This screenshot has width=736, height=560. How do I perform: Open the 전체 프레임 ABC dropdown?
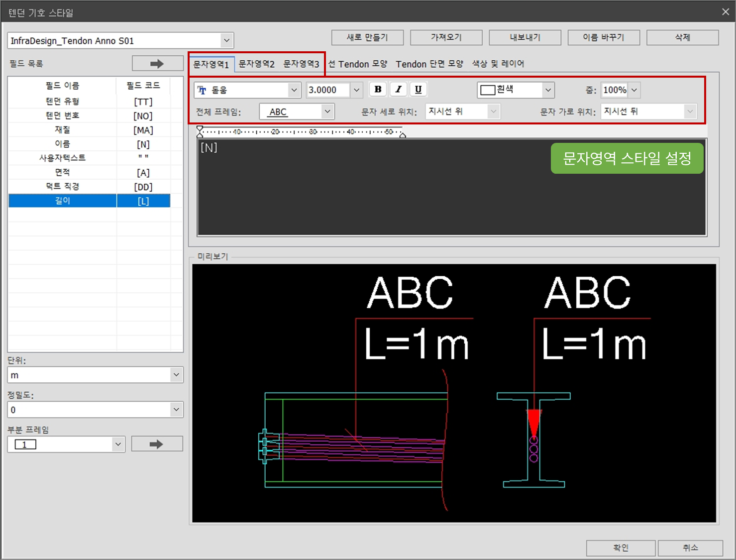pos(327,112)
